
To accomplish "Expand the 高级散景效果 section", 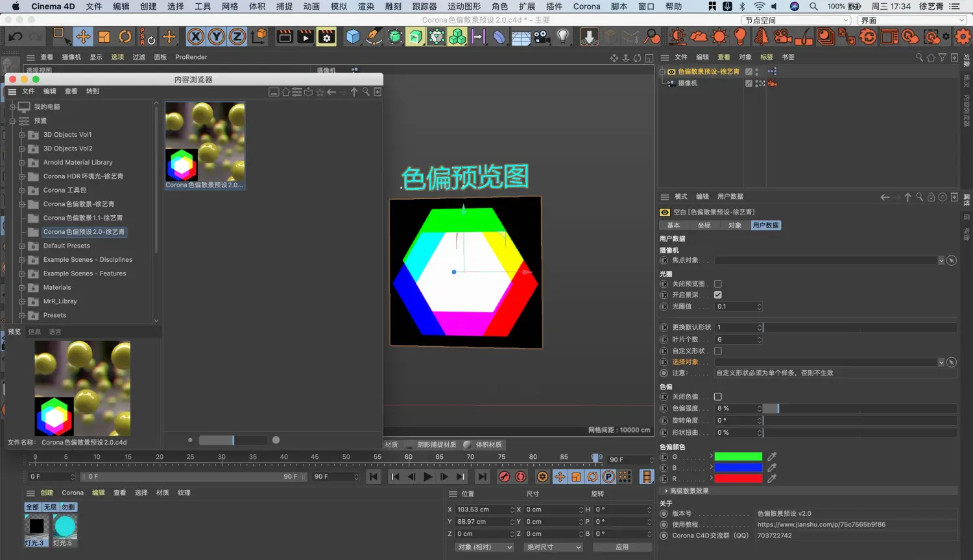I will (666, 491).
